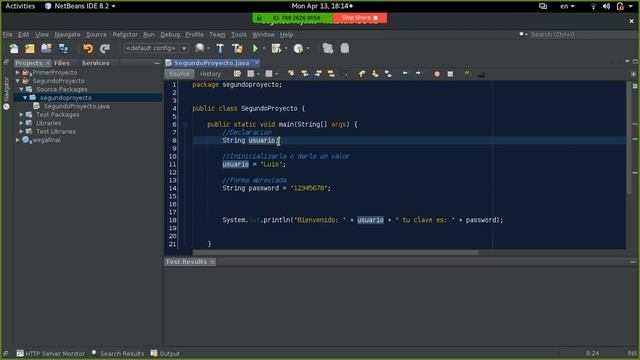Click the Save All toolbar icon
Image resolution: width=640 pixels, height=360 pixels.
[63, 49]
